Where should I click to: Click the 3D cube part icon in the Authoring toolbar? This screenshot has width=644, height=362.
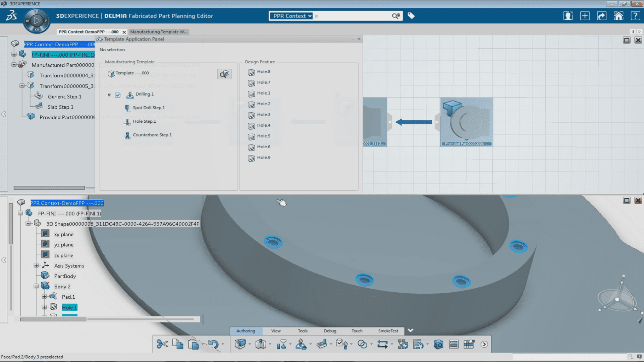(240, 344)
